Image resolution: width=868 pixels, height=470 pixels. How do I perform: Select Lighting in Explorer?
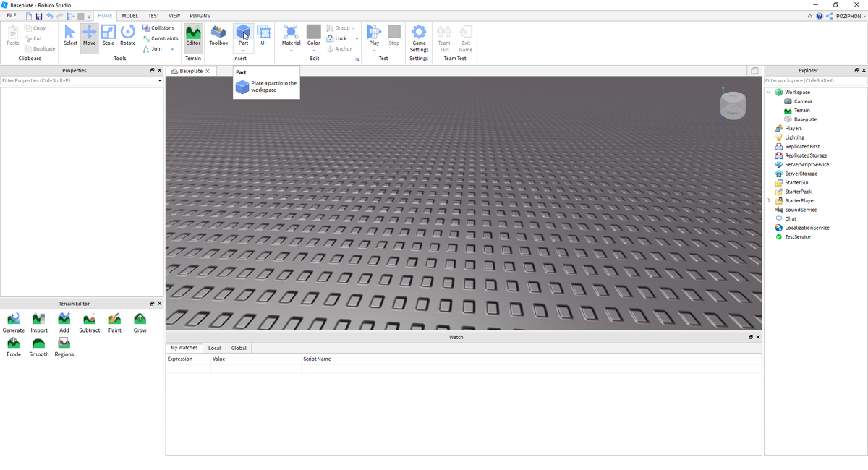click(794, 137)
